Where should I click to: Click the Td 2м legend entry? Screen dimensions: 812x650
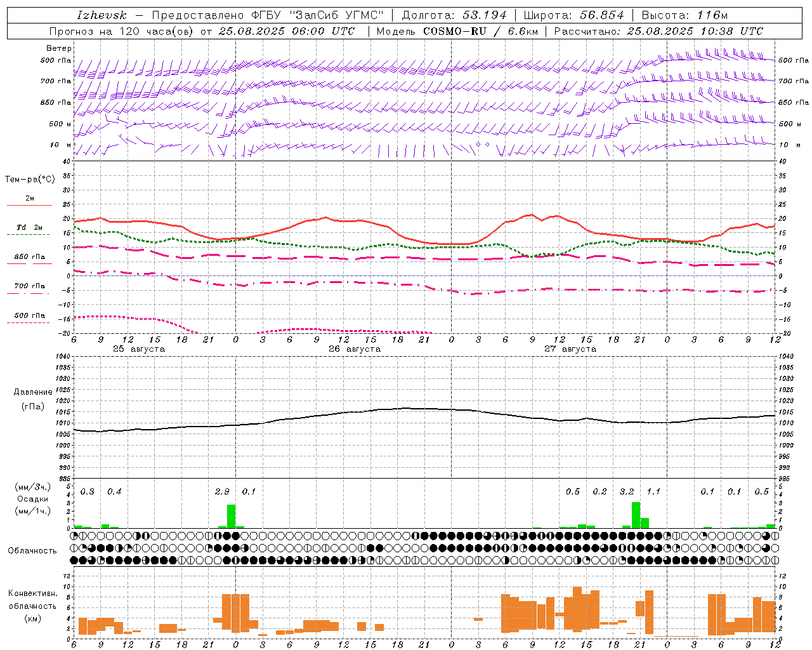(x=29, y=227)
